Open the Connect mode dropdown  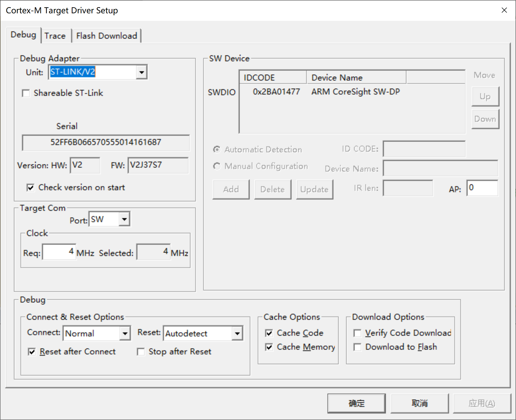pyautogui.click(x=125, y=333)
